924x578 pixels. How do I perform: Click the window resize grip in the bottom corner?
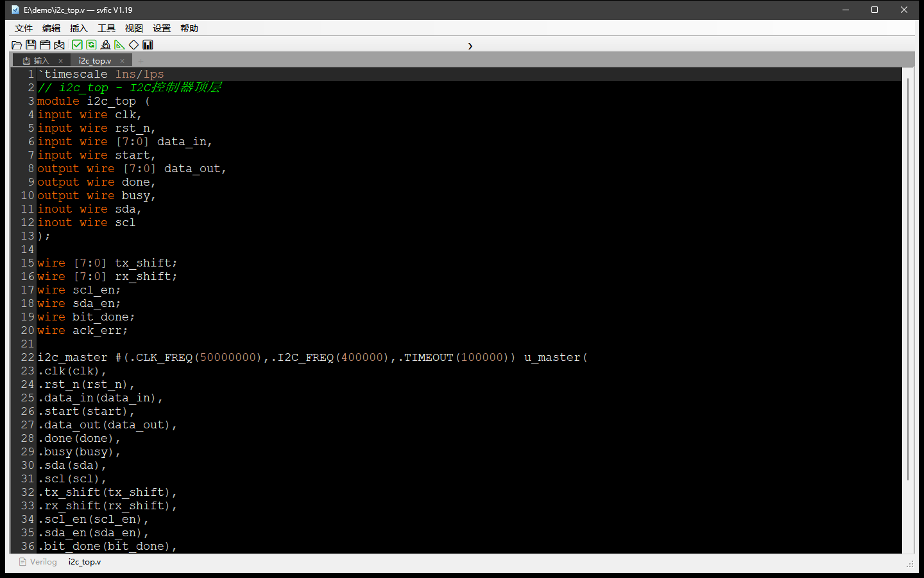(x=910, y=564)
